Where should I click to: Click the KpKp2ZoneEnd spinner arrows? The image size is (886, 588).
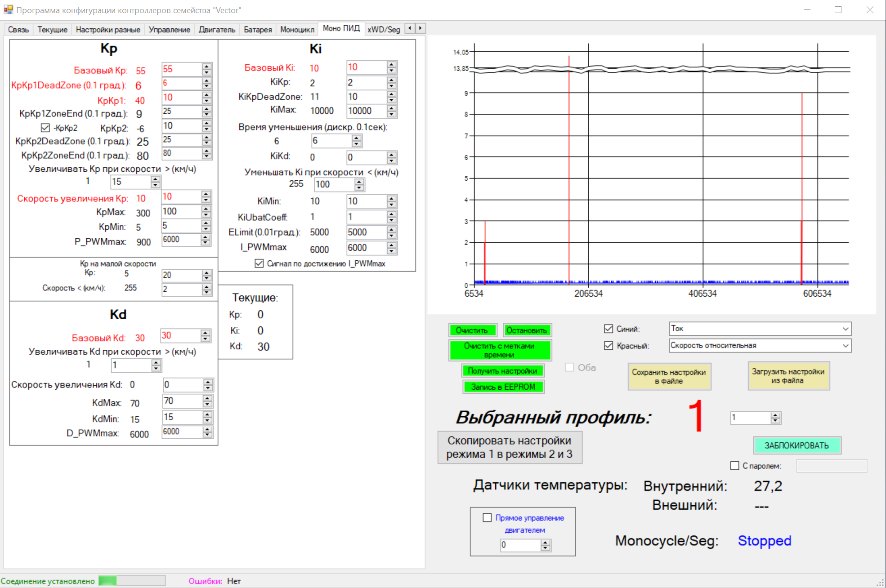pos(207,153)
